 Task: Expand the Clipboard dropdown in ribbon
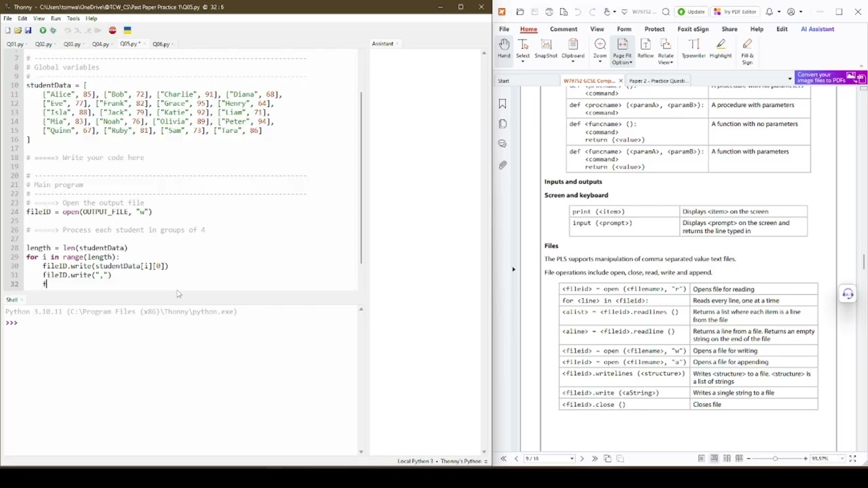(x=573, y=62)
